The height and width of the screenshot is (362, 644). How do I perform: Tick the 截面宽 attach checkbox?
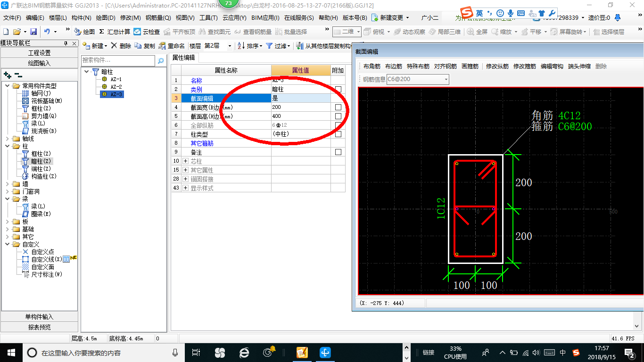pyautogui.click(x=338, y=107)
